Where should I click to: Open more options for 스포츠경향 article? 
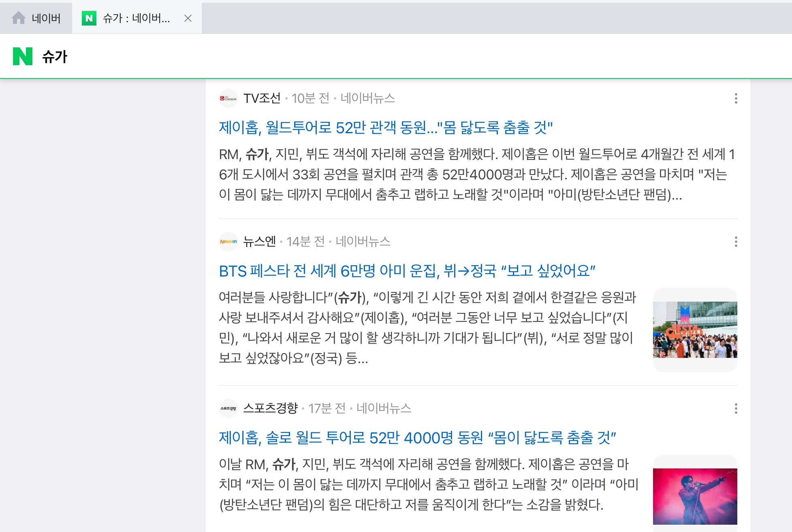tap(736, 409)
